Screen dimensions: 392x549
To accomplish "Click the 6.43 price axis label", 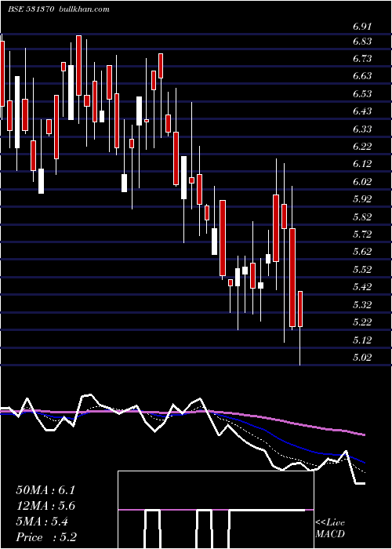I will (x=362, y=111).
